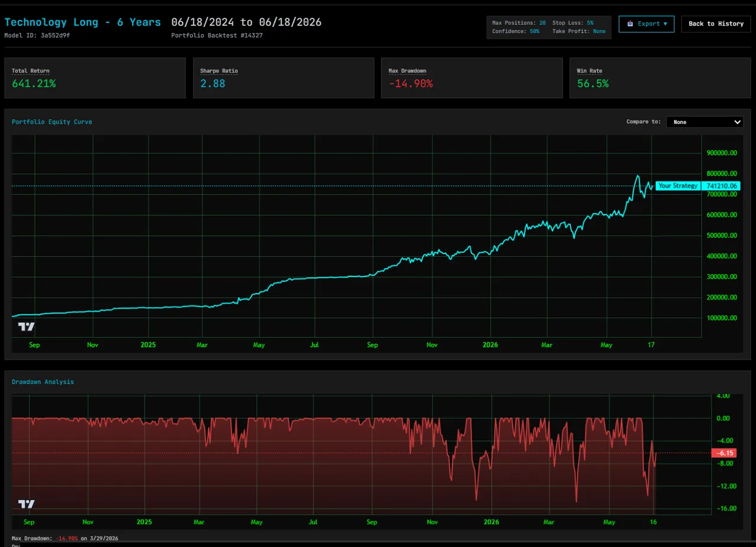Click the 06/18/2024 to 06/18/2026 date range
The width and height of the screenshot is (756, 547).
pos(246,22)
